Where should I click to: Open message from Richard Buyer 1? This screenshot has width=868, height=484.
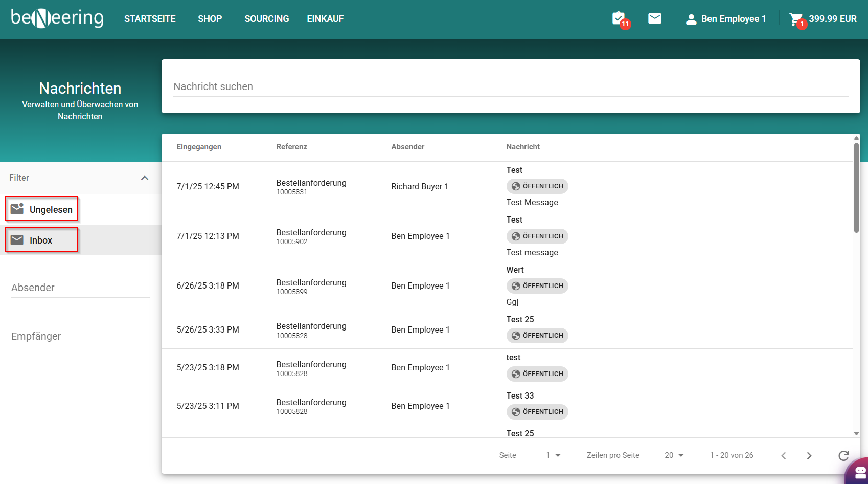[x=419, y=187]
